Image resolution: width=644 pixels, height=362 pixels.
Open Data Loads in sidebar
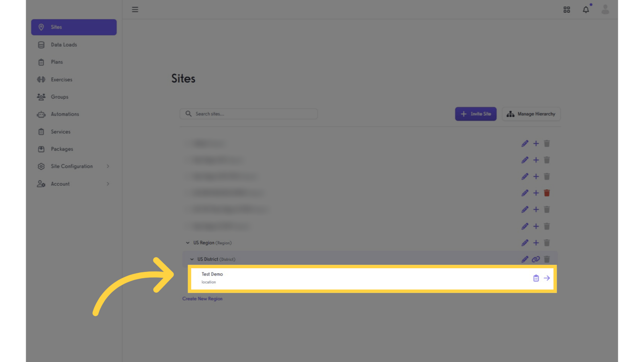click(64, 45)
